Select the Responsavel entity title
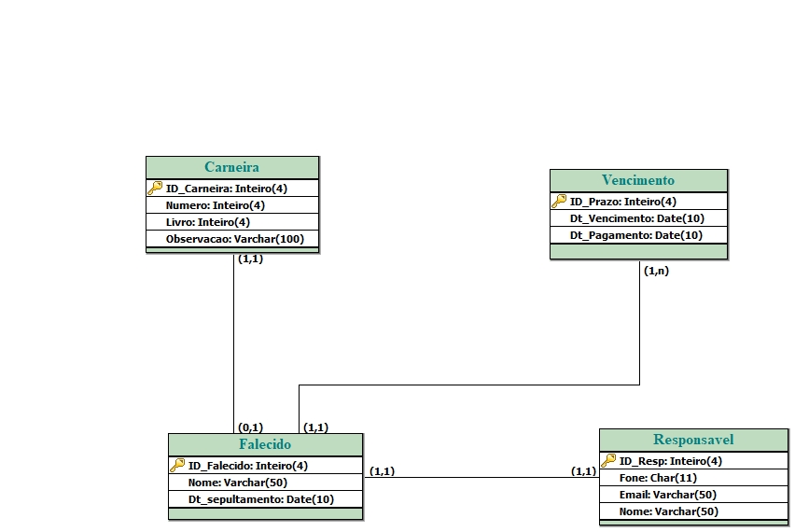Screen dimensions: 795x532 pyautogui.click(x=693, y=440)
